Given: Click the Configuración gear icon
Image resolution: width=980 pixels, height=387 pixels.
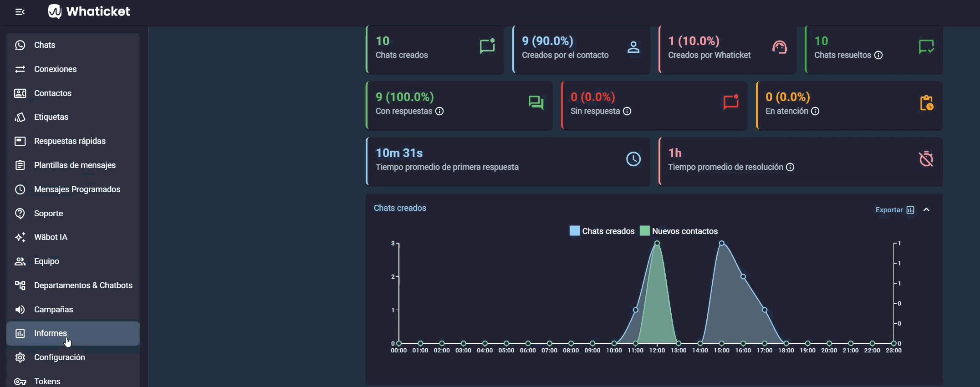Looking at the screenshot, I should (x=20, y=357).
